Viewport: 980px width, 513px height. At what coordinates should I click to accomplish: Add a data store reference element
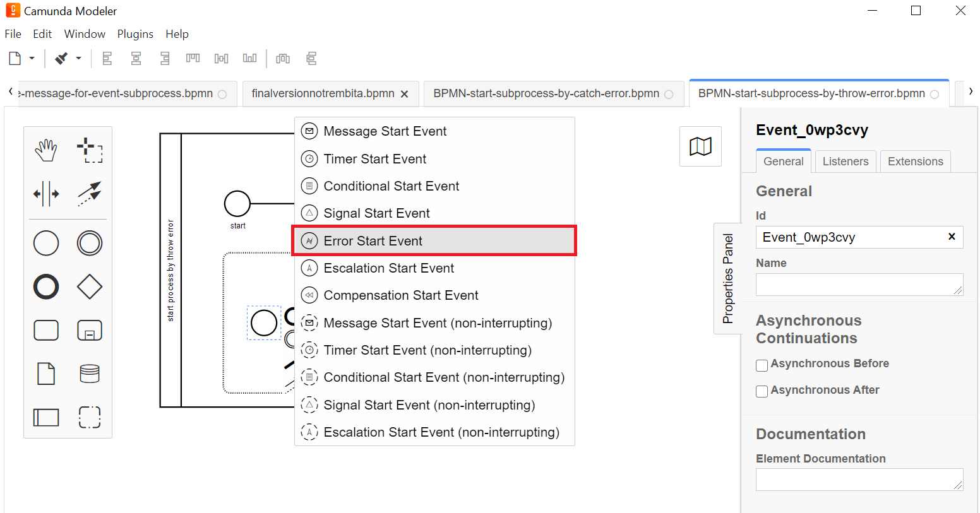pyautogui.click(x=90, y=374)
